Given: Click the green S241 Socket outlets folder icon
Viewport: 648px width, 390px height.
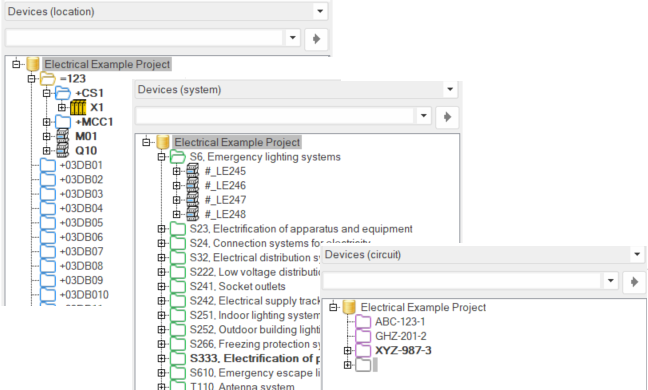Looking at the screenshot, I should [x=178, y=286].
